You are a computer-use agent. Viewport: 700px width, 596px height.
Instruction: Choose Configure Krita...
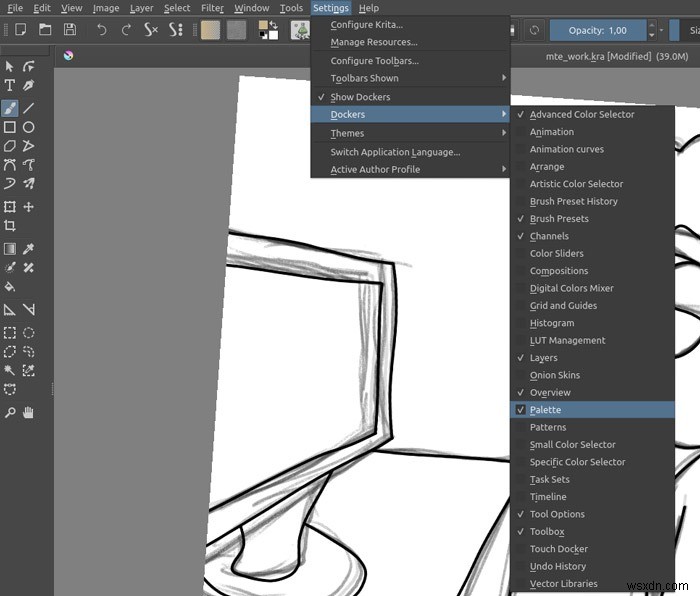click(x=410, y=25)
